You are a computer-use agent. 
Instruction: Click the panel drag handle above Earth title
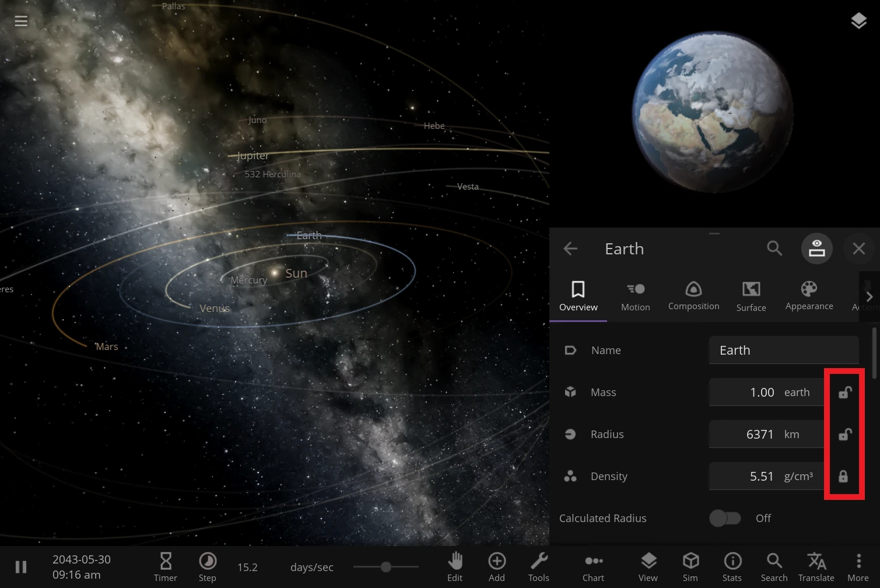tap(714, 233)
